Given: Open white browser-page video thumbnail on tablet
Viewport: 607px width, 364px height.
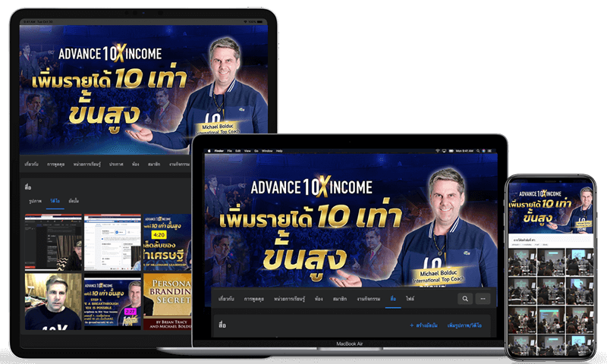Looking at the screenshot, I should (112, 242).
